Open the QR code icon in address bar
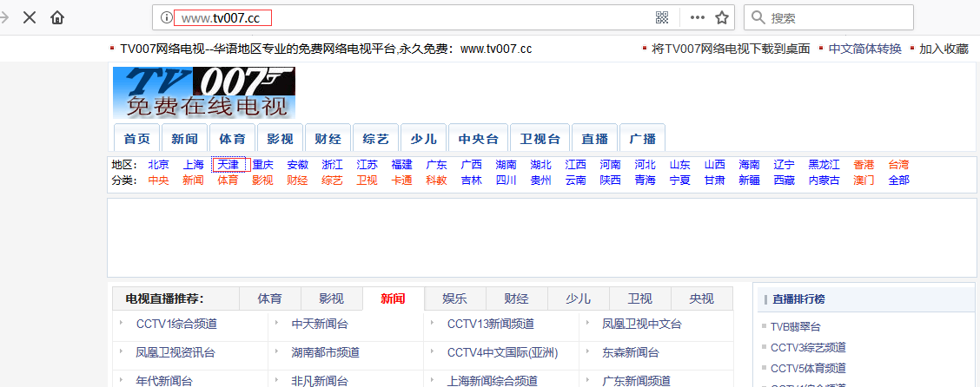This screenshot has height=387, width=980. 662,17
